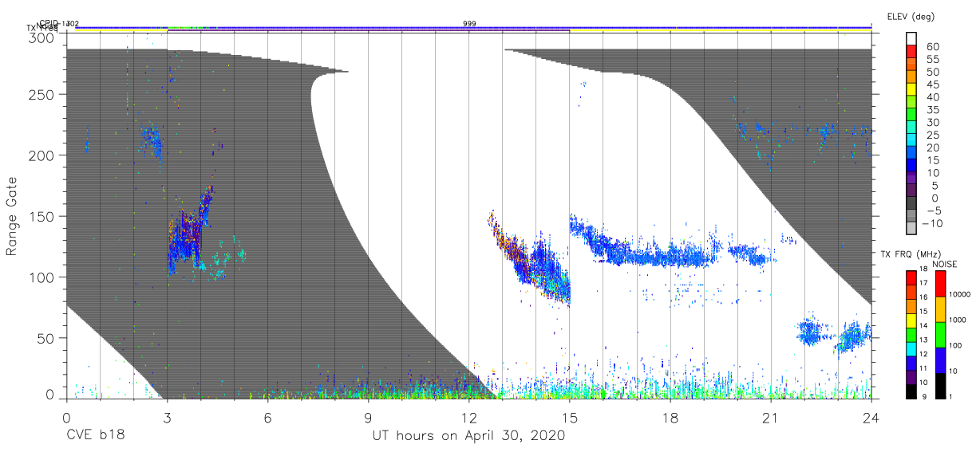The height and width of the screenshot is (452, 980).
Task: Click the y-axis tick label "200"
Action: point(41,155)
